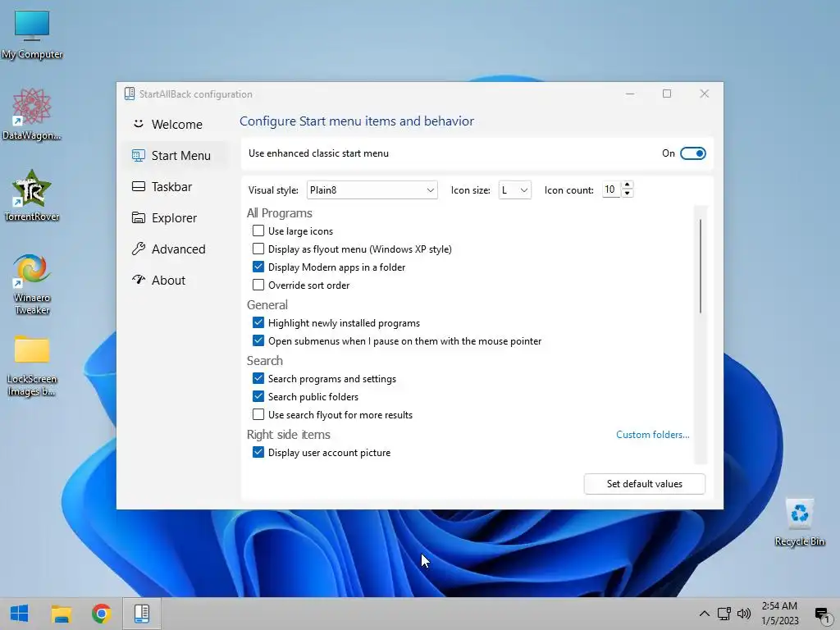This screenshot has height=630, width=840.
Task: Show hidden tray icons chevron
Action: (705, 614)
